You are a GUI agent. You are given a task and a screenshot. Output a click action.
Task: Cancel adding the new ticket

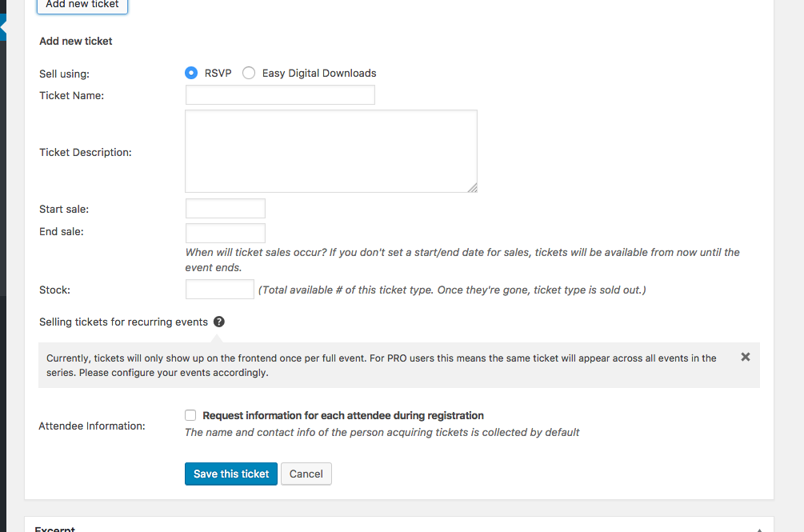tap(306, 474)
